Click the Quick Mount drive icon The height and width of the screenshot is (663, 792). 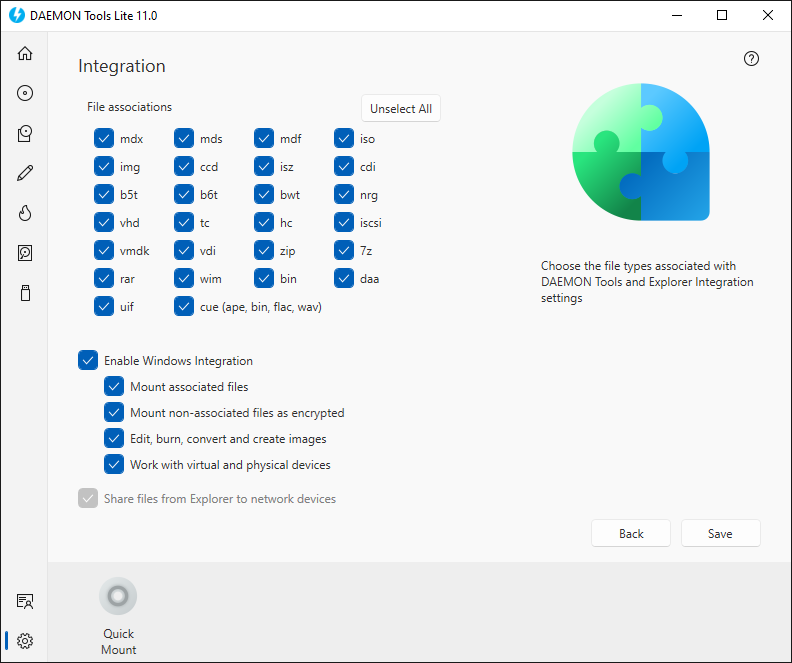point(118,596)
